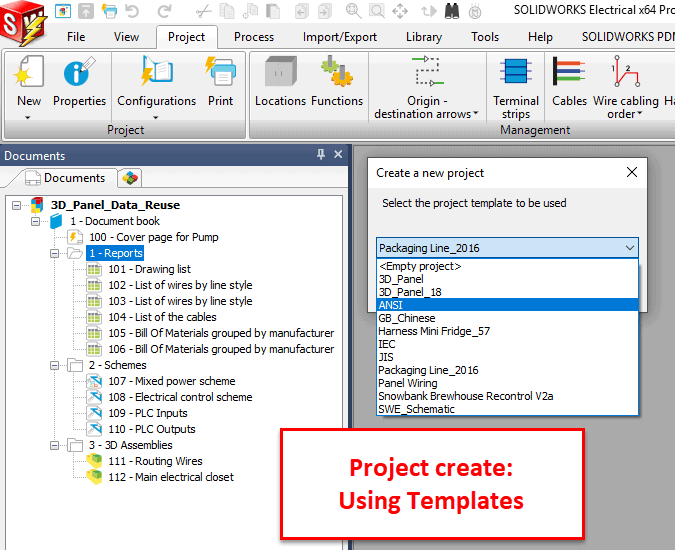Click the binoculars search icon

[x=452, y=10]
